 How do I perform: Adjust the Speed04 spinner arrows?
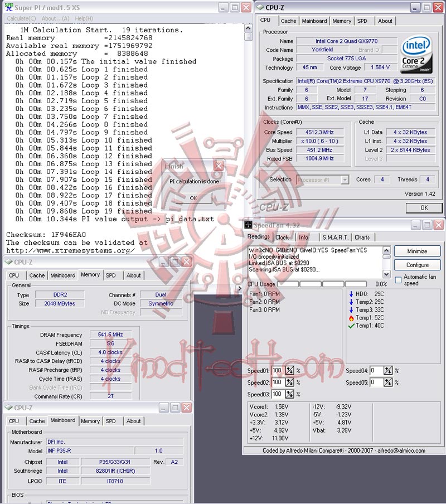(388, 371)
